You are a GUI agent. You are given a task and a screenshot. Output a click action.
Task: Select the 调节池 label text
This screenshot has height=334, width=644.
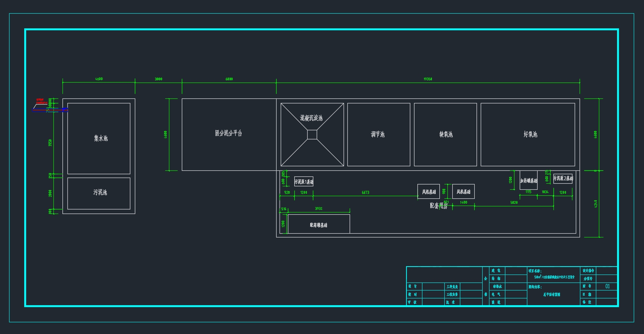pos(378,134)
